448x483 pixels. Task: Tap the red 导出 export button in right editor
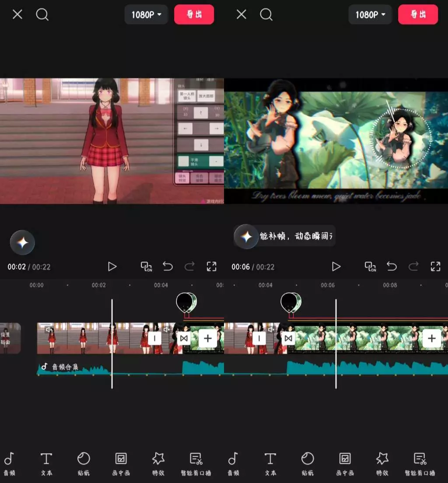pyautogui.click(x=418, y=14)
